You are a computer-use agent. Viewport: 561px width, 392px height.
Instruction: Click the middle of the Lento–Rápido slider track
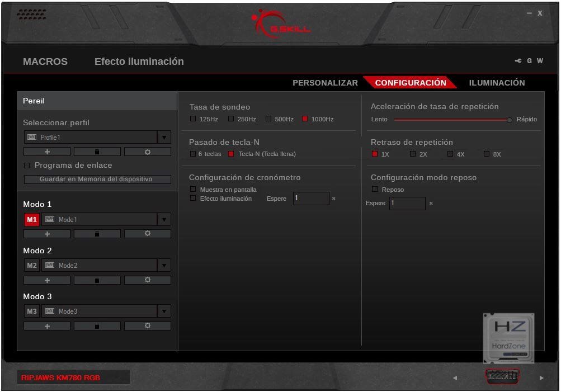pos(451,120)
